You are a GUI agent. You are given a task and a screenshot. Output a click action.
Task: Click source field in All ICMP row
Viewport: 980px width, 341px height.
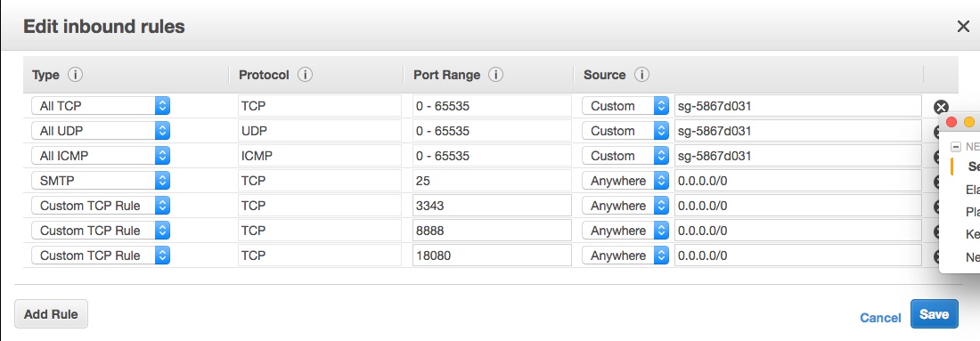coord(798,156)
